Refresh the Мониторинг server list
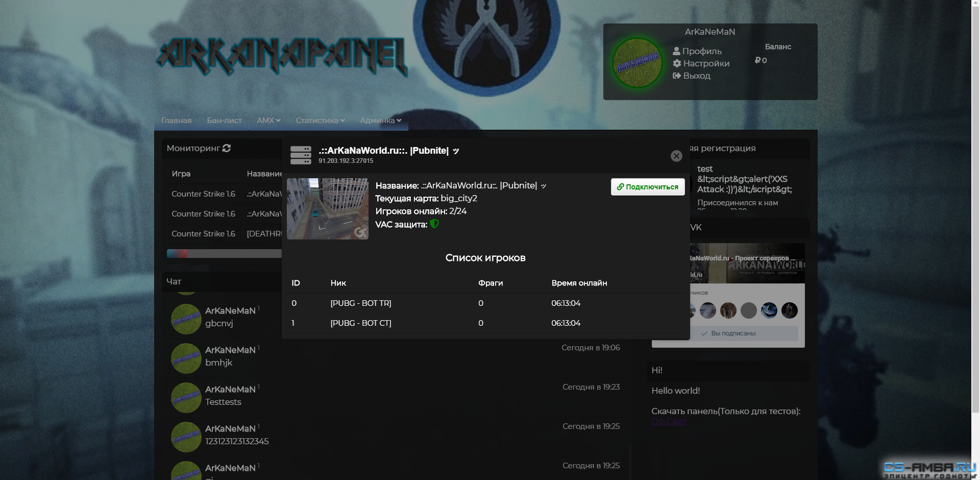Viewport: 980px width, 480px height. click(227, 148)
